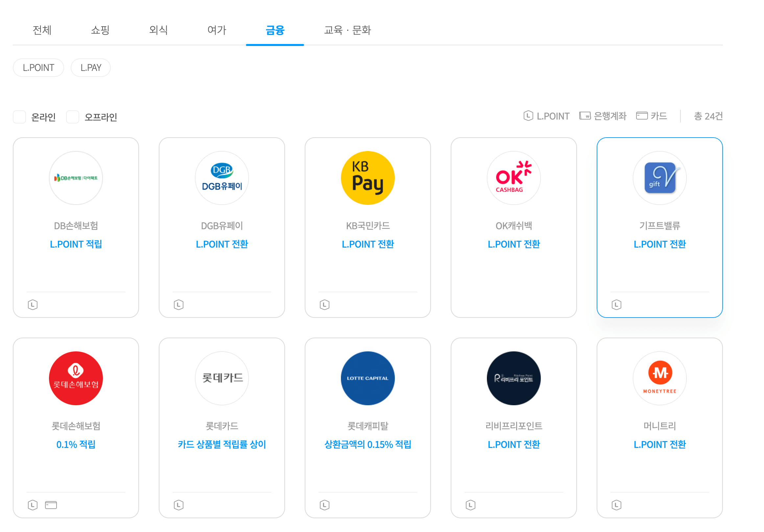Click 상환금액의 0.15% 적립 link
Image resolution: width=764 pixels, height=532 pixels.
(x=367, y=444)
